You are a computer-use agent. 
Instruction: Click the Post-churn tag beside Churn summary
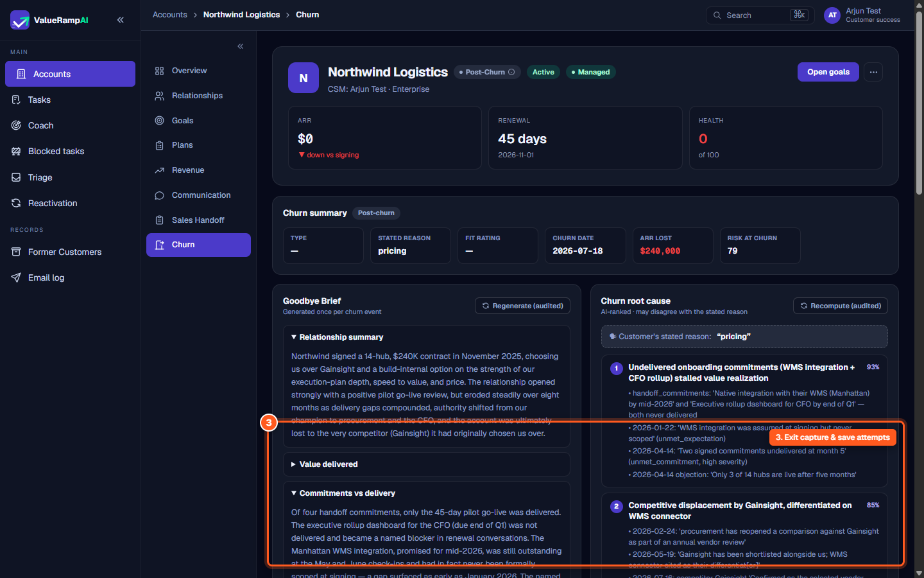[376, 213]
